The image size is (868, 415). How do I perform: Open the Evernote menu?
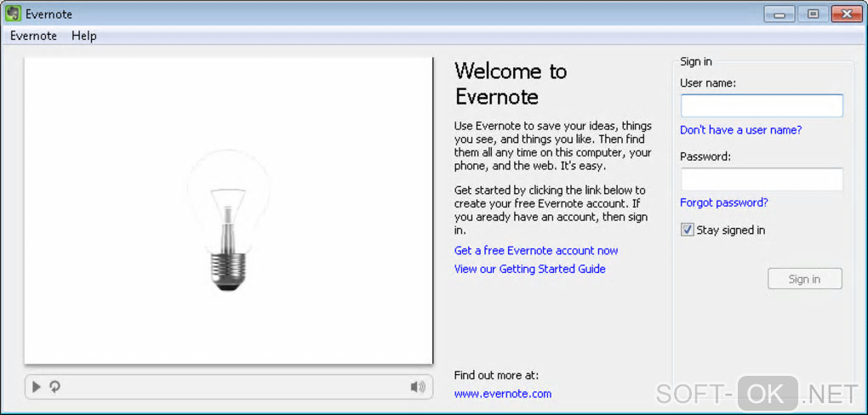[x=34, y=36]
